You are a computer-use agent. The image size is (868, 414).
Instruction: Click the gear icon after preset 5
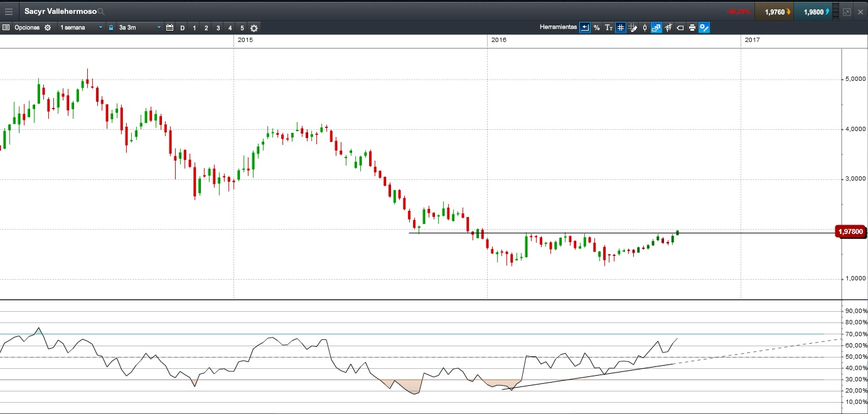[254, 28]
